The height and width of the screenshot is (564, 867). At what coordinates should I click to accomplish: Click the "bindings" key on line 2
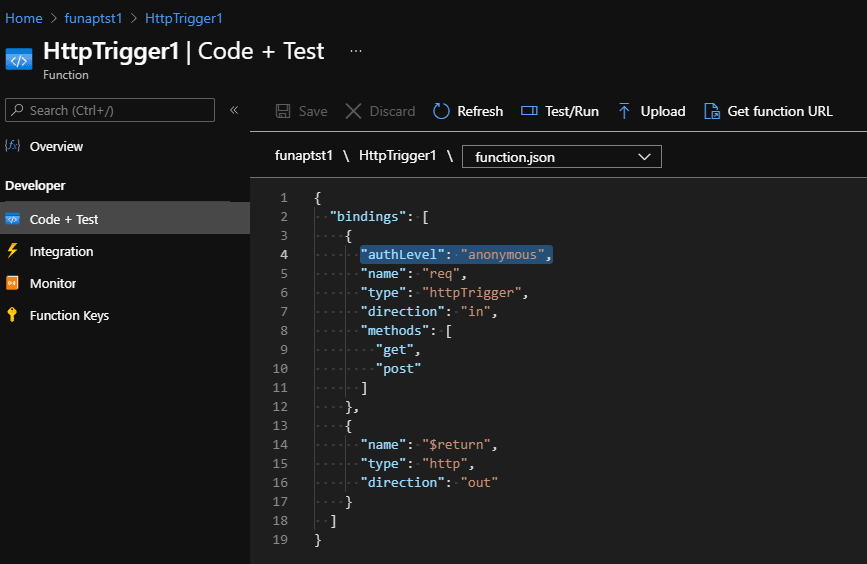[x=368, y=216]
